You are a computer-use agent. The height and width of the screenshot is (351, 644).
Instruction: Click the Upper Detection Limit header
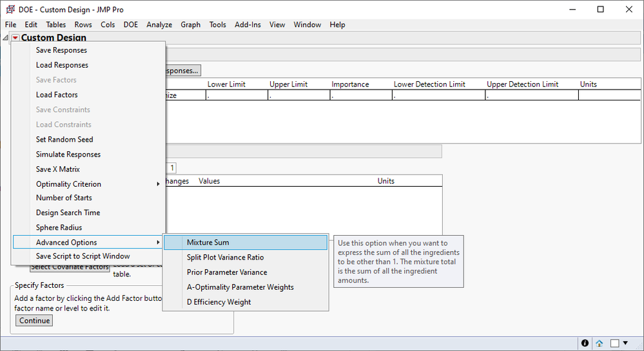click(522, 84)
